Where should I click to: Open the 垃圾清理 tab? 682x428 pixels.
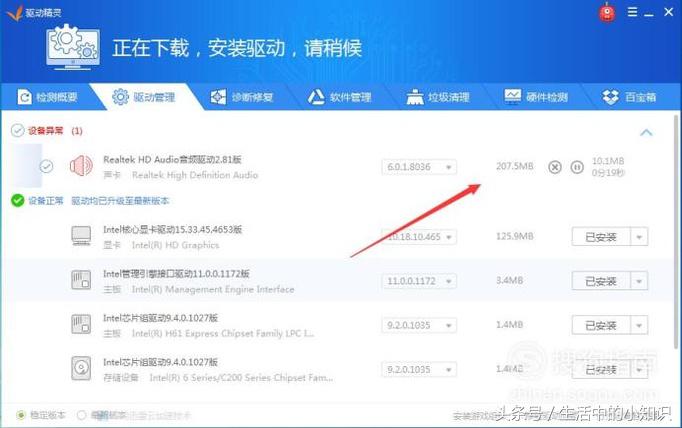(x=438, y=97)
